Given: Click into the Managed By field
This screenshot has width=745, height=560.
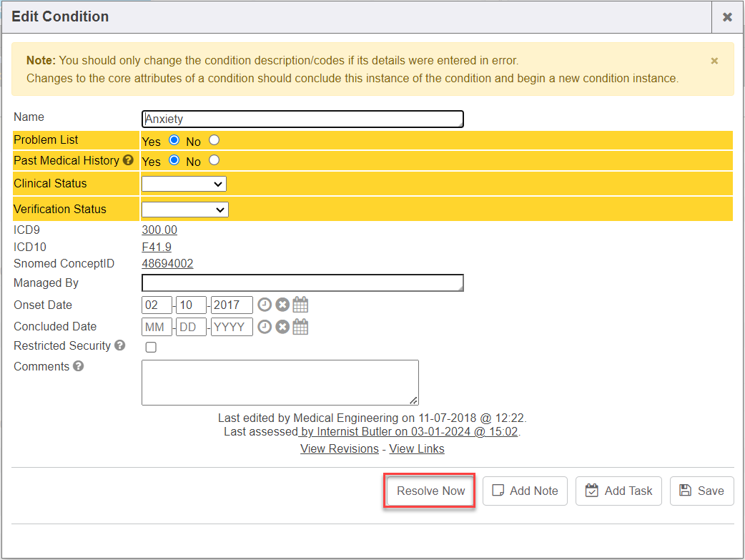Looking at the screenshot, I should (302, 283).
